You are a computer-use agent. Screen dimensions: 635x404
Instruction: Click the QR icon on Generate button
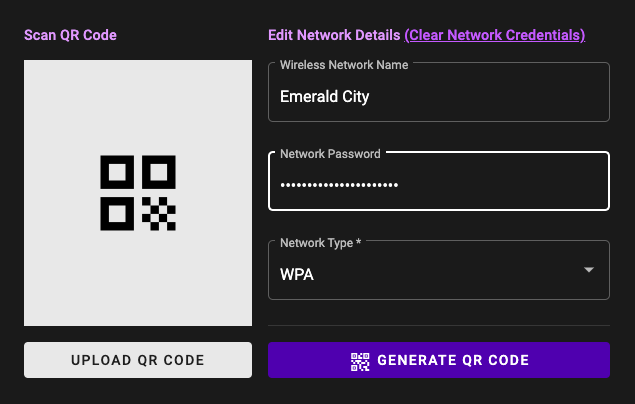[360, 360]
